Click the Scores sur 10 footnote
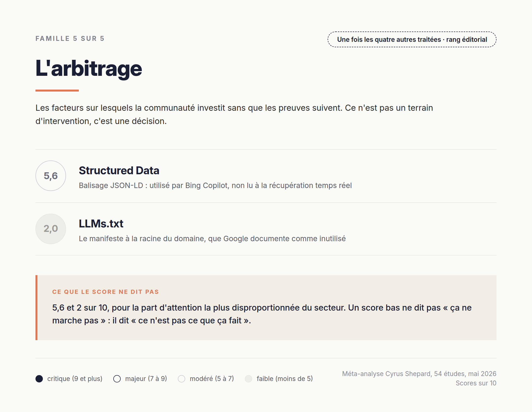The height and width of the screenshot is (412, 532). point(476,383)
